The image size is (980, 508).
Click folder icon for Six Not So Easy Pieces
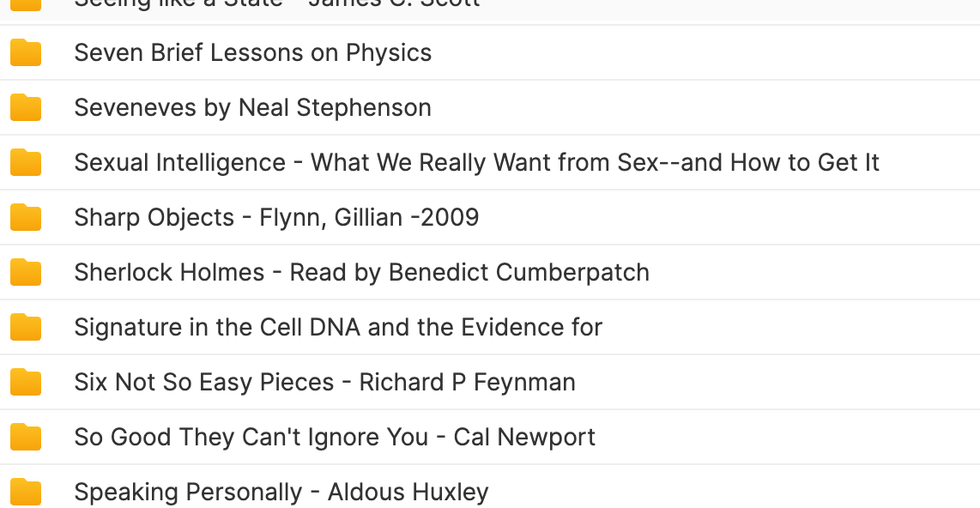(x=26, y=383)
